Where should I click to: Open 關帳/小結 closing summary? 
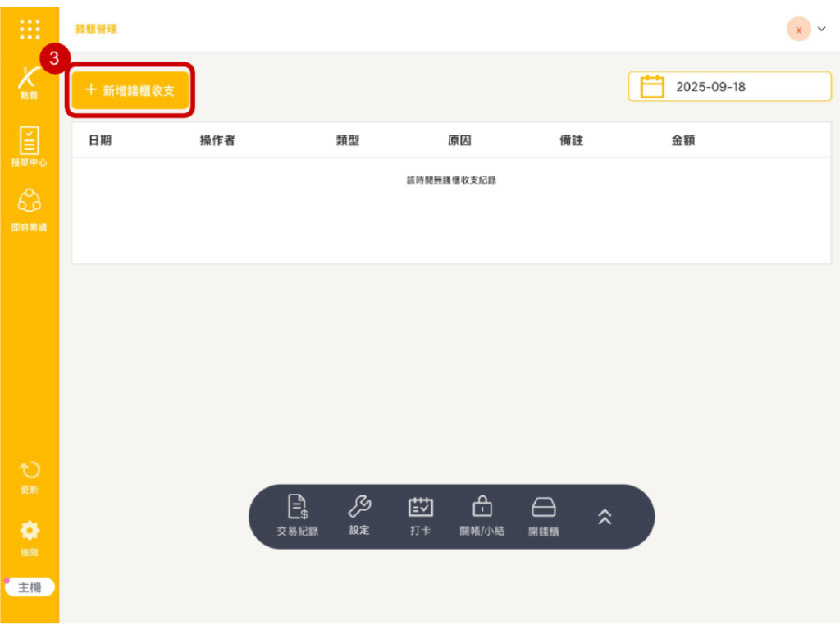482,516
